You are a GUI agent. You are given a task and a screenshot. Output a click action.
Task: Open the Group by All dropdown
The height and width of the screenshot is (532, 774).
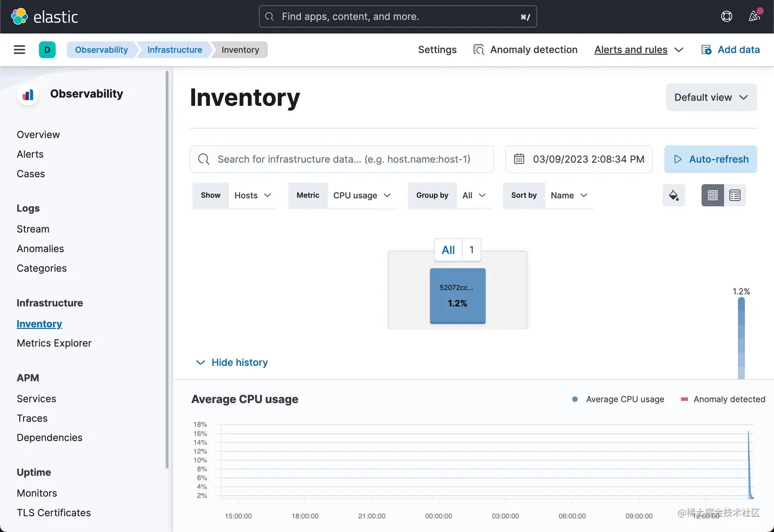(474, 195)
